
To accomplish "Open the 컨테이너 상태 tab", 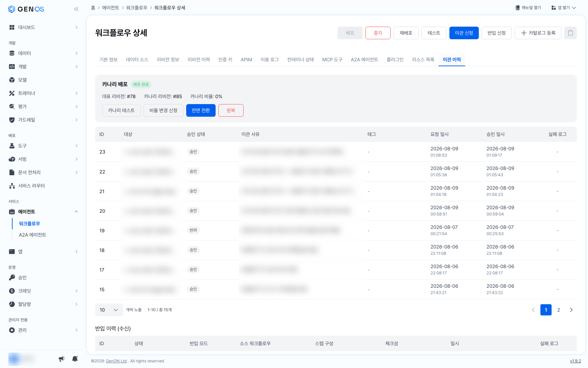I will pos(300,60).
